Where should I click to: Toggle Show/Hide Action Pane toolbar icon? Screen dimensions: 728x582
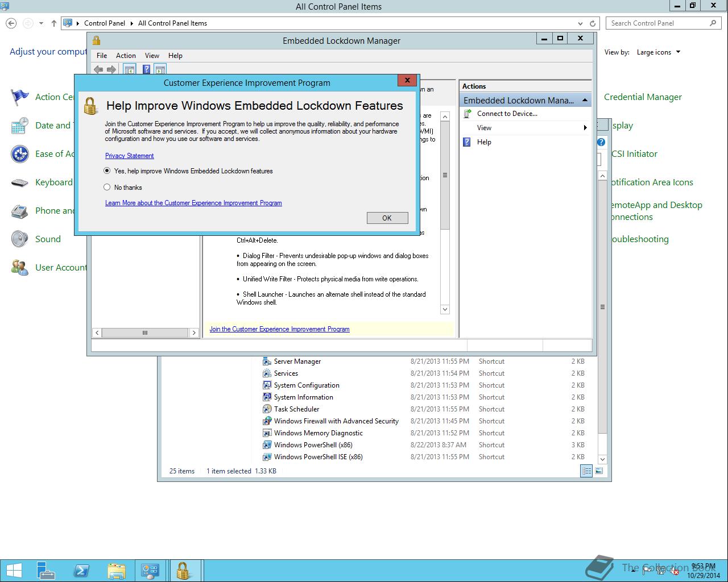(160, 69)
